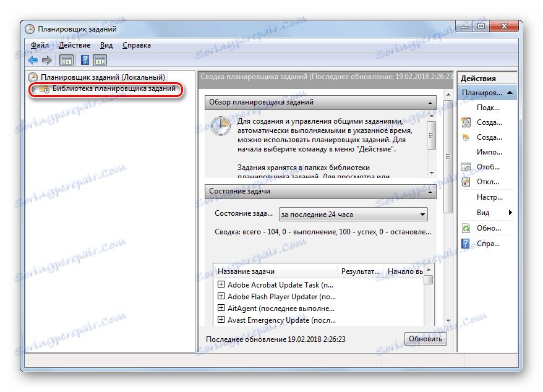Select Планировщик заданий (Локальный) root node
Viewport: 543px width, 392px height.
[103, 77]
